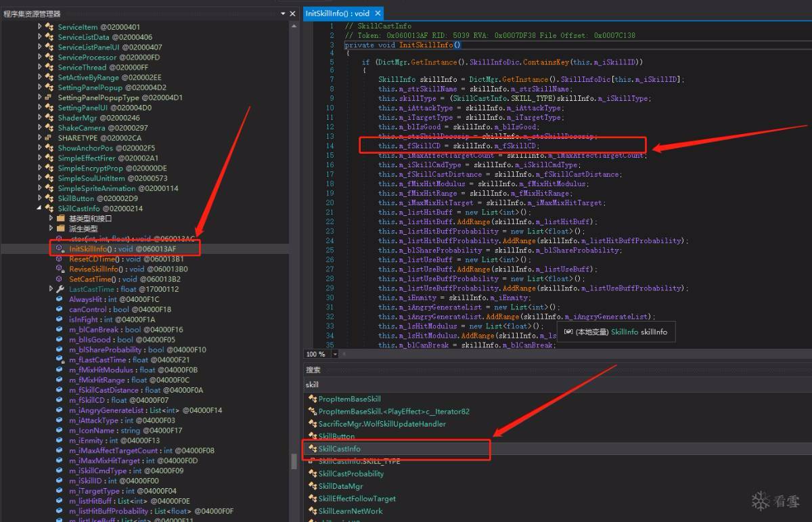The image size is (812, 522).
Task: Click the folder icon for 基类型和接口
Action: [61, 219]
